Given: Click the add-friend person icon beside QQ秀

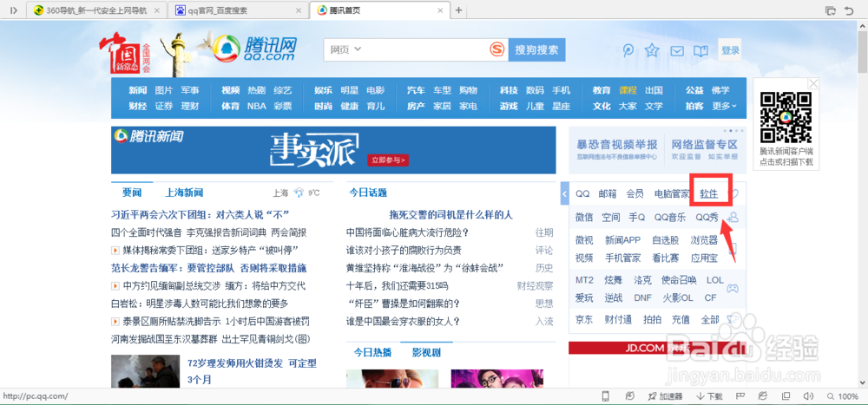Looking at the screenshot, I should click(x=733, y=218).
